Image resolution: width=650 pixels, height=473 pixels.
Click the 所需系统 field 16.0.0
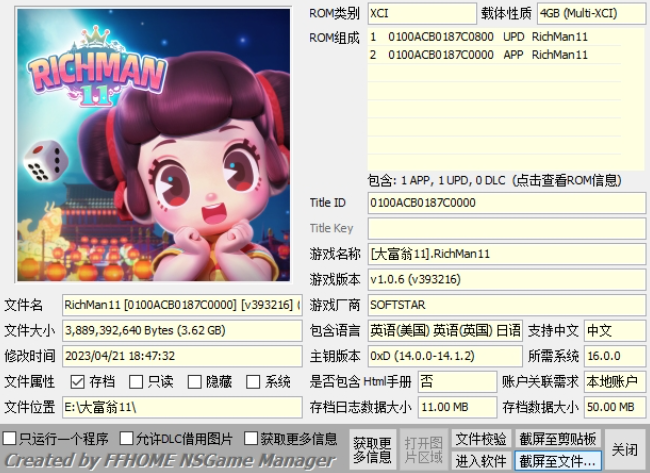click(615, 356)
